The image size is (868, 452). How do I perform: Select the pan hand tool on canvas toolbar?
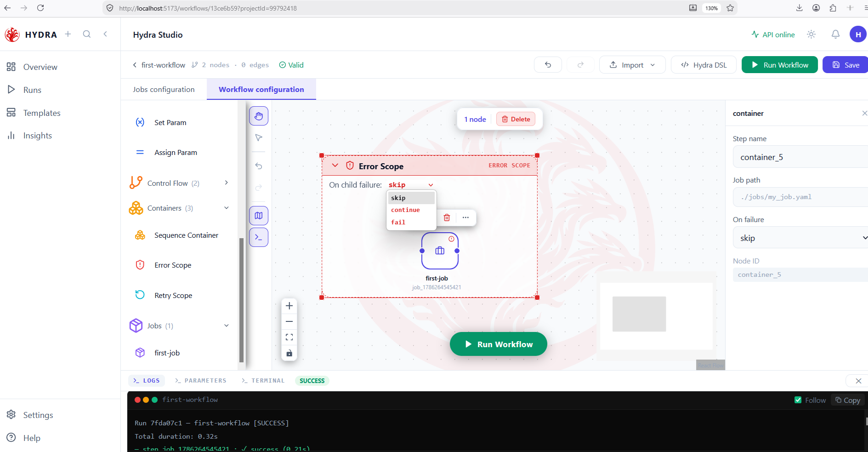(x=259, y=116)
